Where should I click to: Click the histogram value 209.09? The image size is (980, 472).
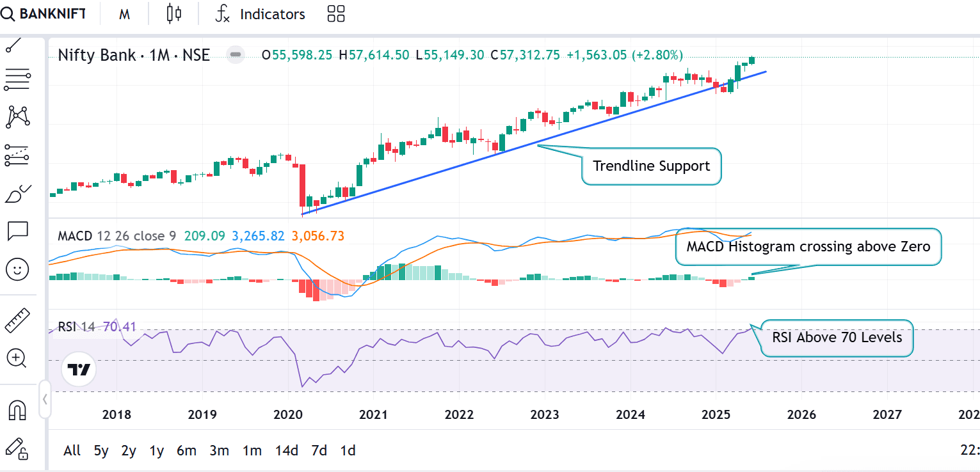(204, 236)
